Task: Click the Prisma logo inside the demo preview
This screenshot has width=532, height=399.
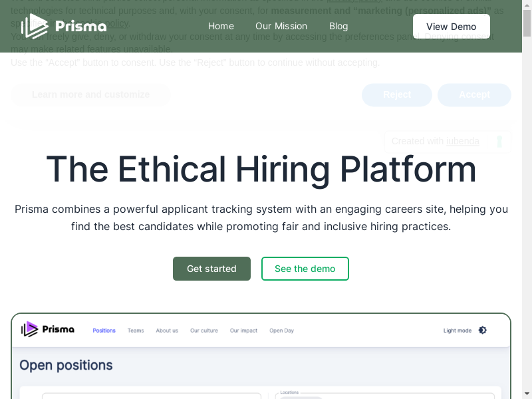Action: point(48,329)
